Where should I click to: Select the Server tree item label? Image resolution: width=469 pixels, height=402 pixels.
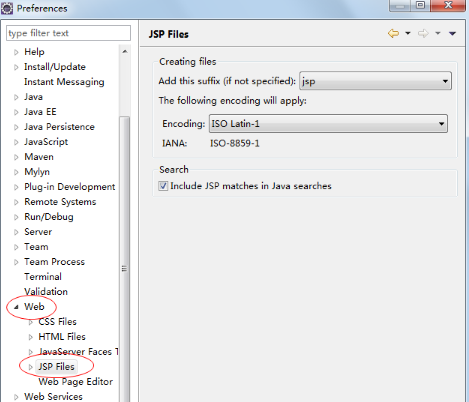point(38,232)
